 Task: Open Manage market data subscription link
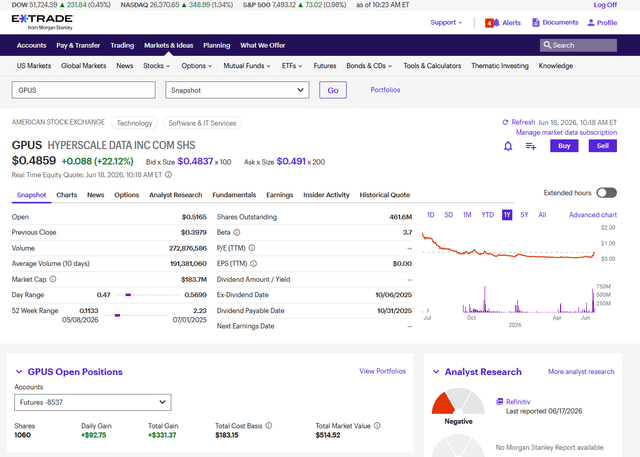coord(566,132)
